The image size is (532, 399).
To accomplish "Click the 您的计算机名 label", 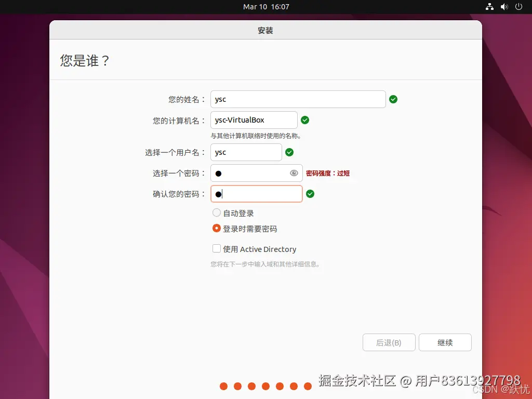I will coord(179,121).
